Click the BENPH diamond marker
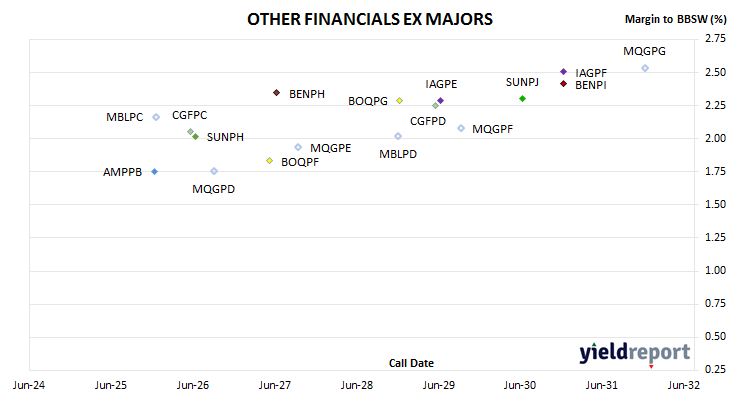730x399 pixels. click(277, 93)
